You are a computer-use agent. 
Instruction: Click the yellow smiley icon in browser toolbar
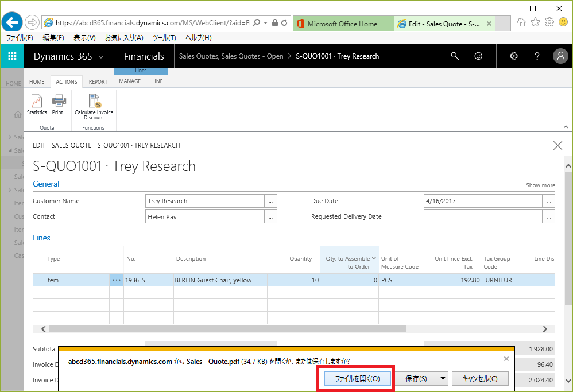tap(563, 22)
